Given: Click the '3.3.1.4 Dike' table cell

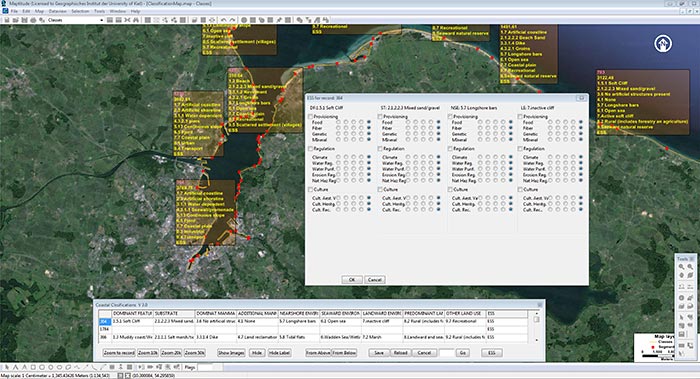Looking at the screenshot, I should (216, 337).
